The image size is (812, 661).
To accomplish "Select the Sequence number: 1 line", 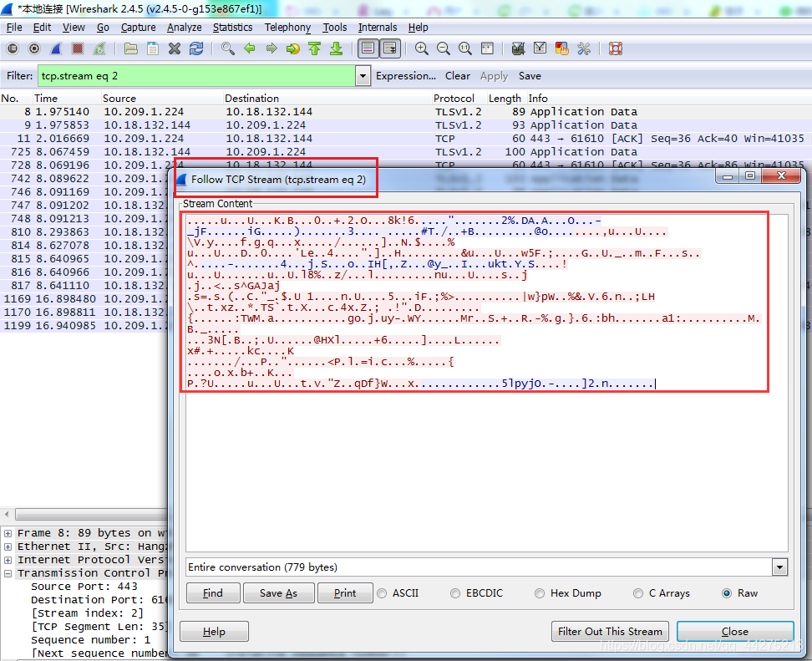I will click(90, 640).
